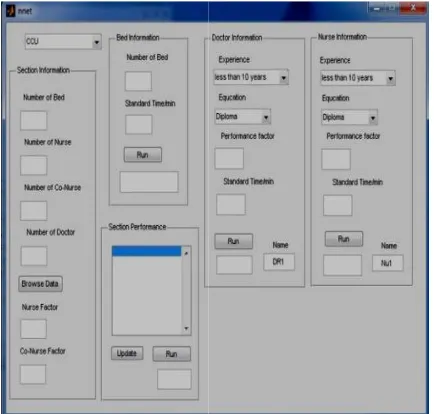
Task: Click the Browse Data button
Action: (40, 284)
